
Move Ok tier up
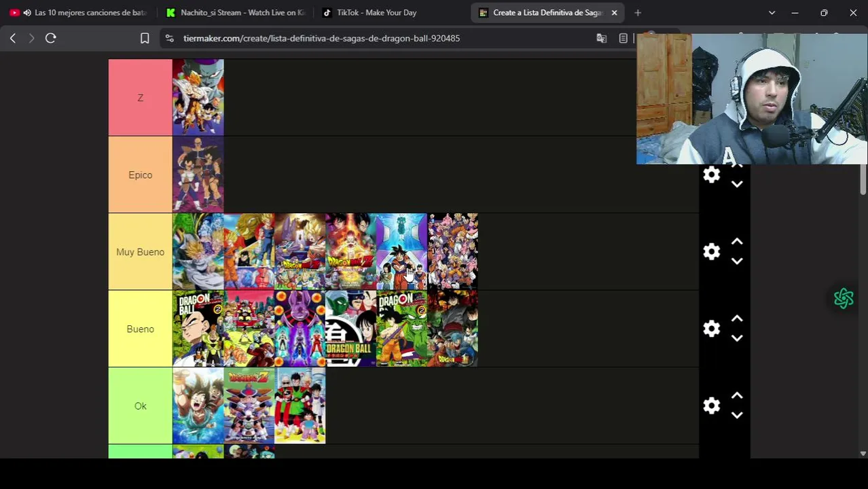pos(737,396)
